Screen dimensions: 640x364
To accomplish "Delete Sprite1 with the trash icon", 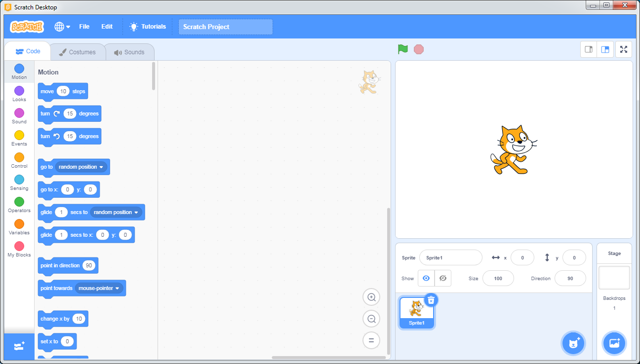I will 431,300.
